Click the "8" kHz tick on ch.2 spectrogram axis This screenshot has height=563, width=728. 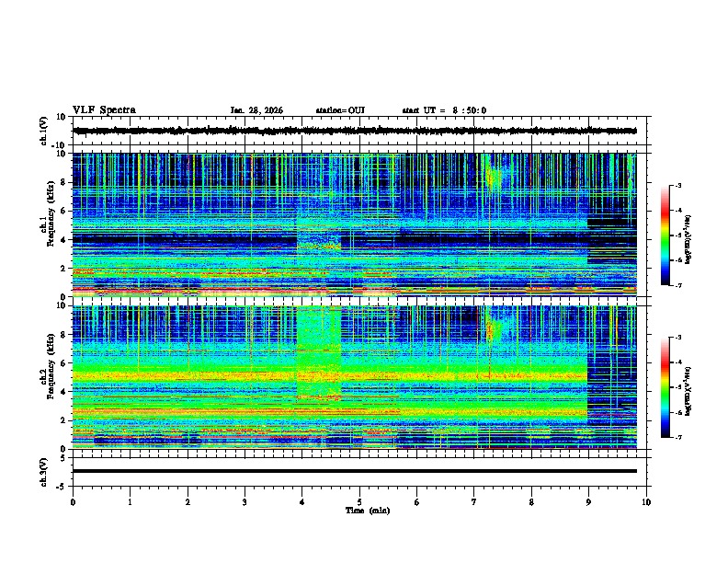[63, 335]
